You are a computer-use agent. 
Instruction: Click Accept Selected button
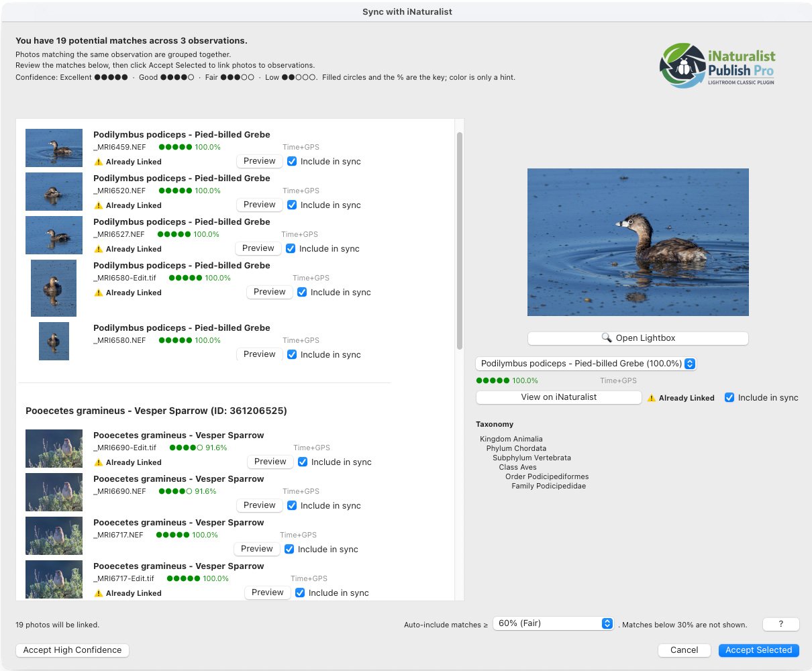758,650
